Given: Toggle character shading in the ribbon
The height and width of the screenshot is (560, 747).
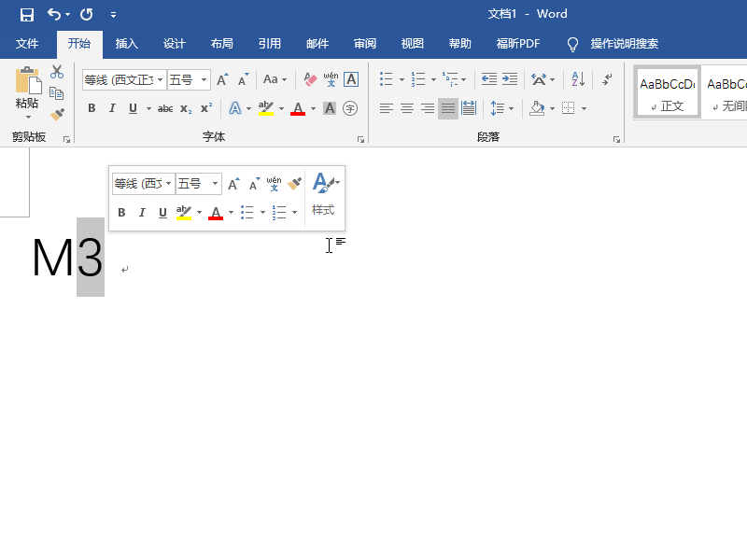Looking at the screenshot, I should click(x=330, y=108).
